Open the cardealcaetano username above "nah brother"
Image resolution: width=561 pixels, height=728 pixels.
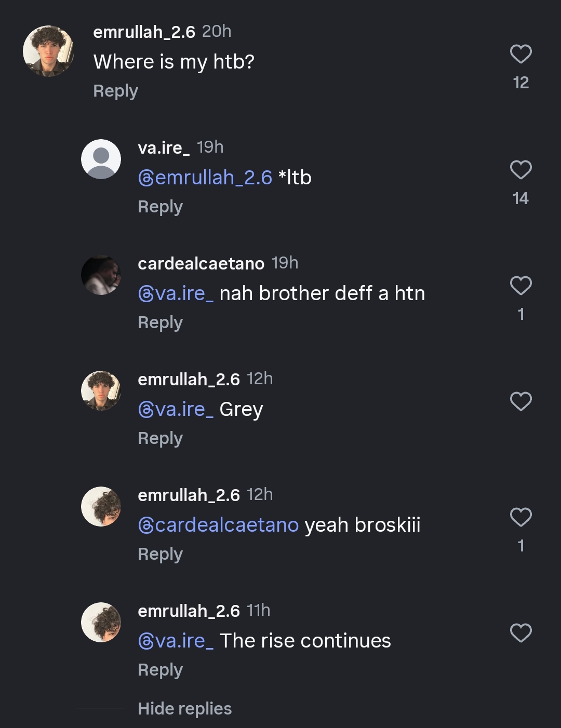[x=201, y=264]
